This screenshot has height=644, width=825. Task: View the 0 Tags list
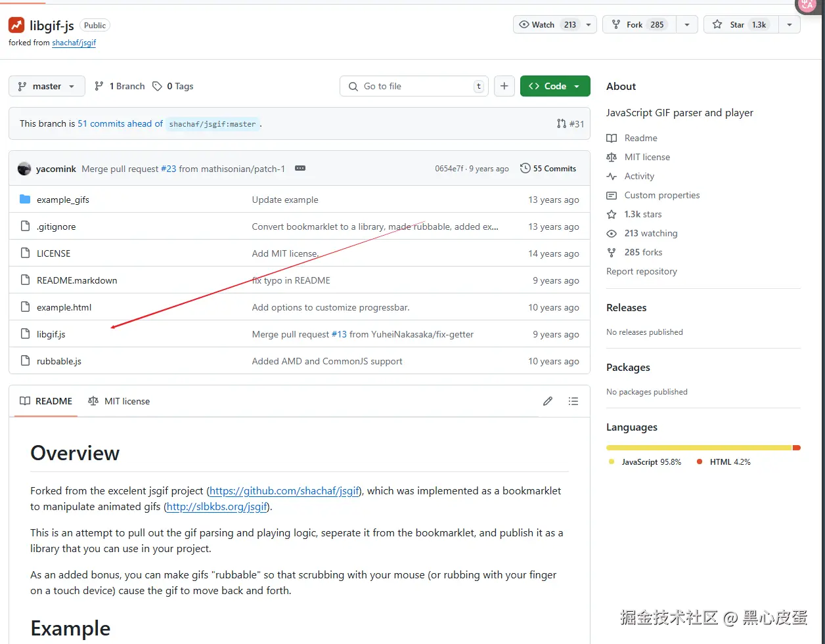[x=173, y=86]
